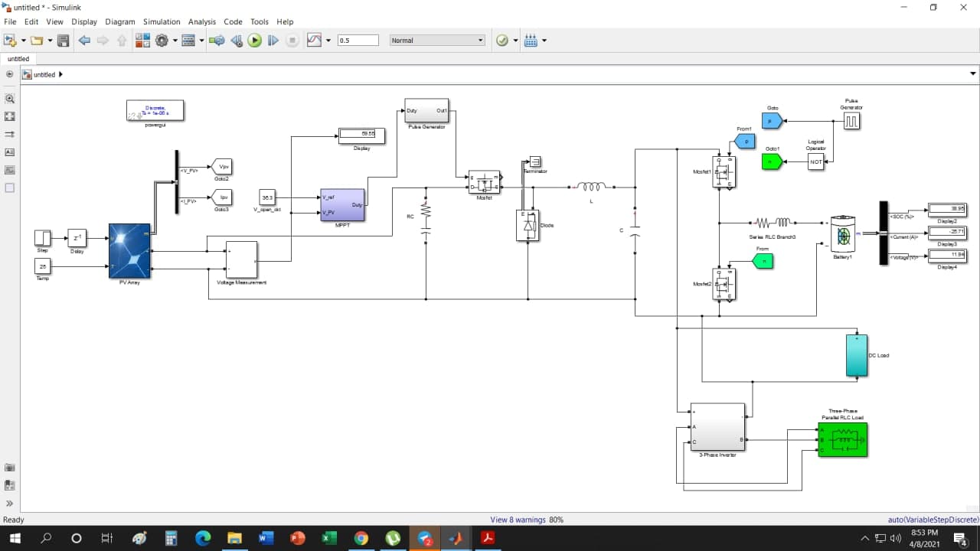Open the Simulation menu
The width and height of the screenshot is (980, 551).
click(x=162, y=21)
